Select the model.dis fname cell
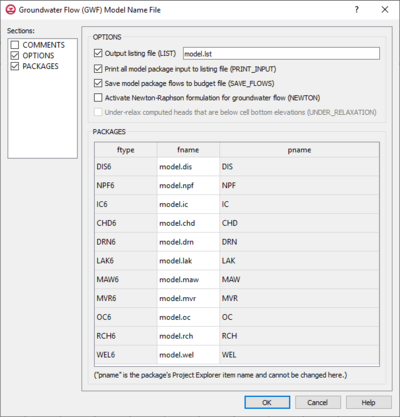The image size is (400, 417). [188, 167]
